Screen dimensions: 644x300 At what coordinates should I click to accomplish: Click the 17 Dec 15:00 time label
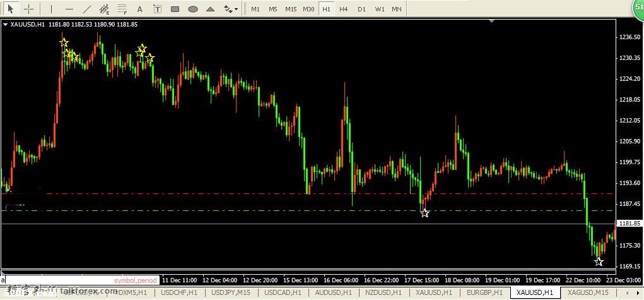pos(422,280)
